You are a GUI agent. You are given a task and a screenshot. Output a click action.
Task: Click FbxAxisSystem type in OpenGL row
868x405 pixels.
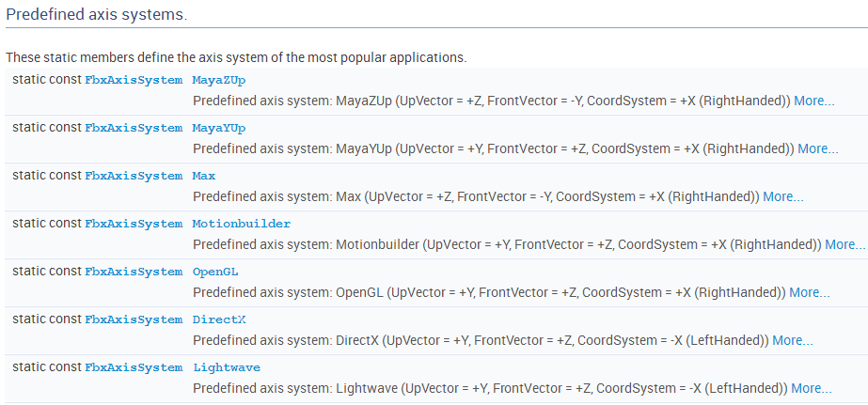coord(134,273)
